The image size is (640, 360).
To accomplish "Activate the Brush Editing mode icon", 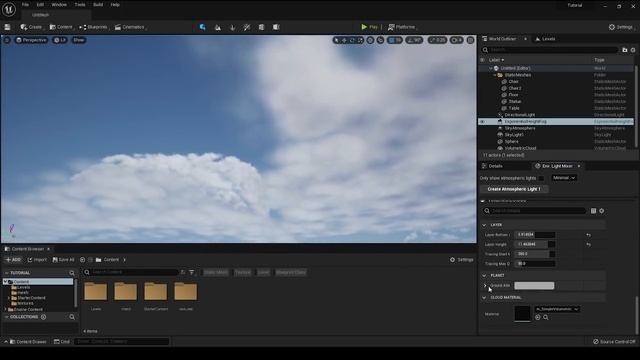I will coord(276,27).
